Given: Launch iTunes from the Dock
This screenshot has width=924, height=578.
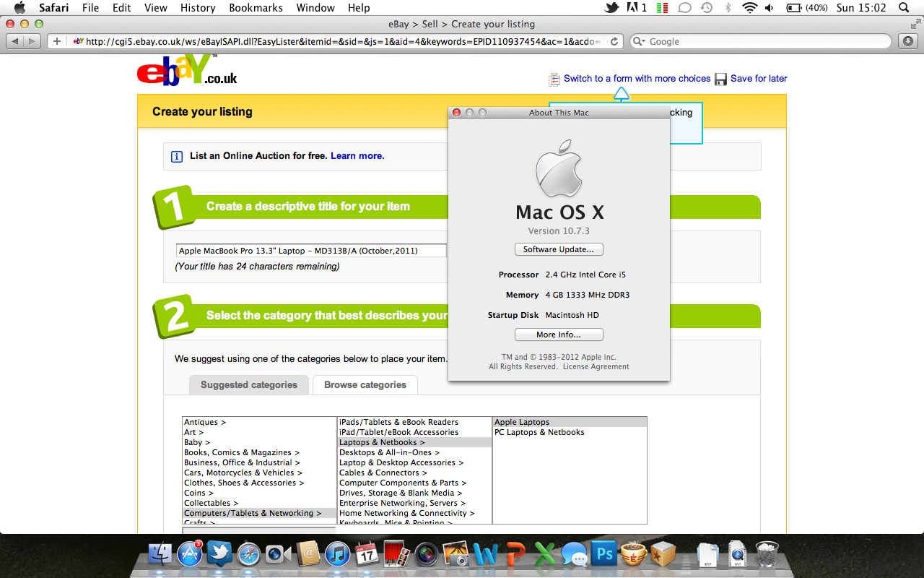Looking at the screenshot, I should pyautogui.click(x=337, y=554).
